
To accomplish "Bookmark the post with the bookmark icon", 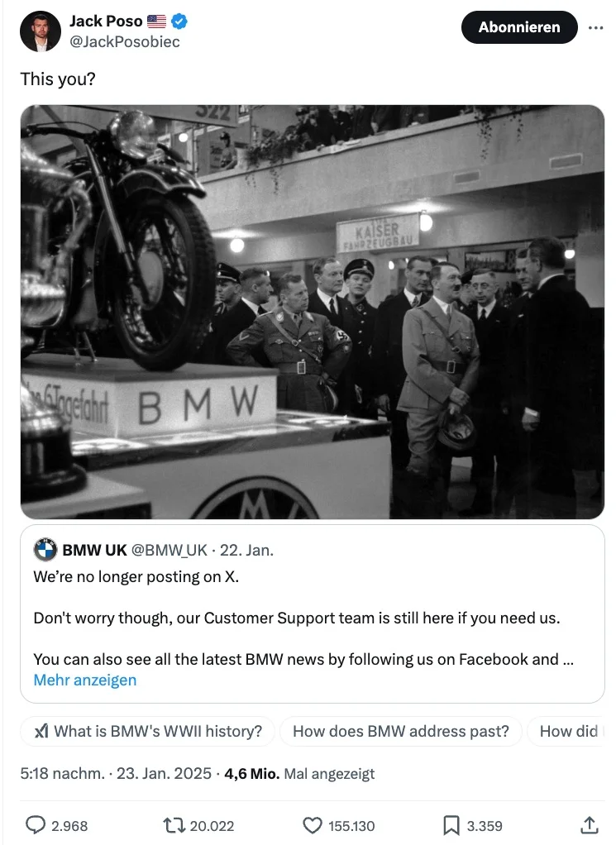I will pos(451,825).
